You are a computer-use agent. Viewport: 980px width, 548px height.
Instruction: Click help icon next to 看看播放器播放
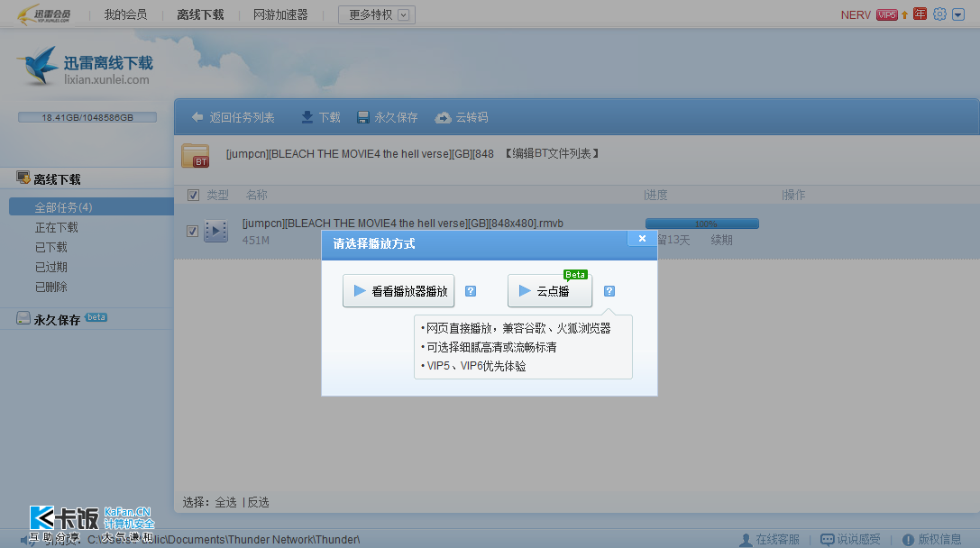point(471,291)
